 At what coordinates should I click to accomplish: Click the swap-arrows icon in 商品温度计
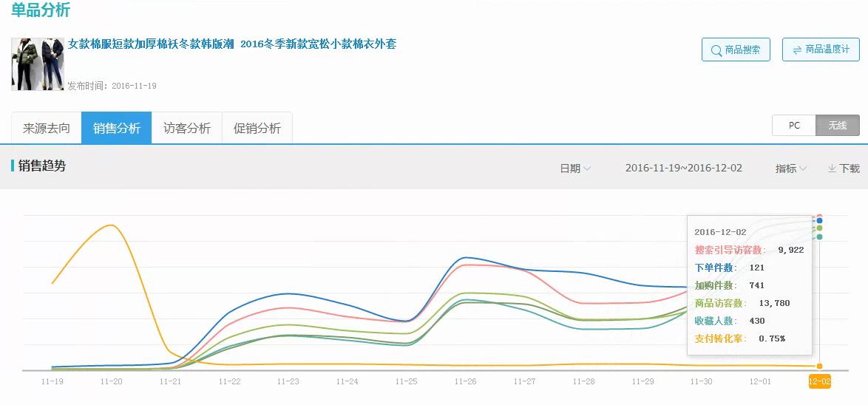tap(797, 50)
